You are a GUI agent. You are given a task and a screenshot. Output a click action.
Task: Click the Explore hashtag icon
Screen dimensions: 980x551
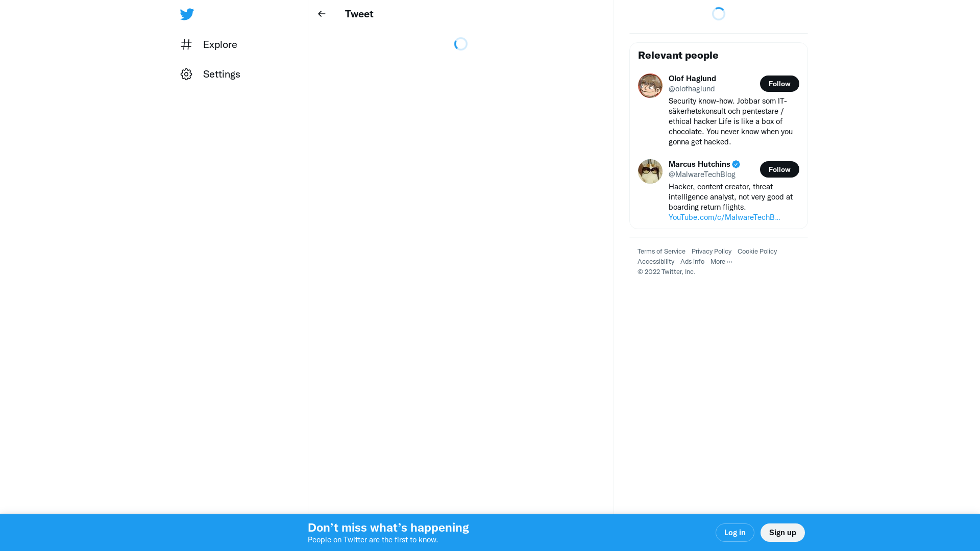[186, 44]
